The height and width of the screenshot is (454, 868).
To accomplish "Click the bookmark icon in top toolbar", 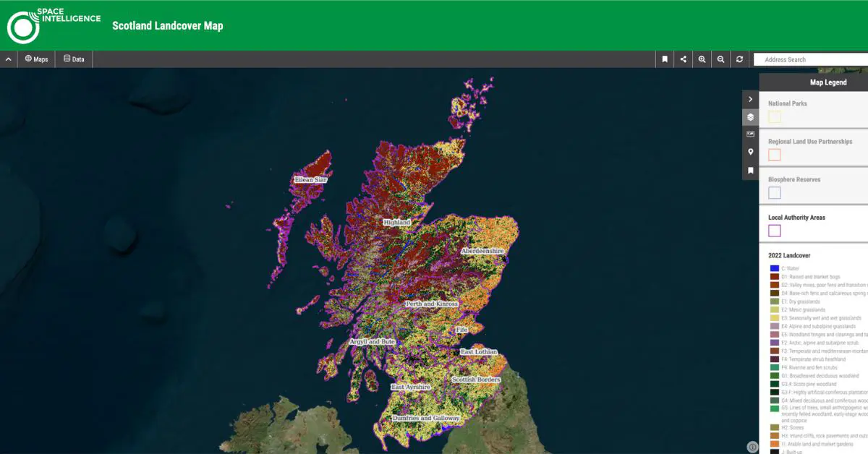I will click(665, 59).
